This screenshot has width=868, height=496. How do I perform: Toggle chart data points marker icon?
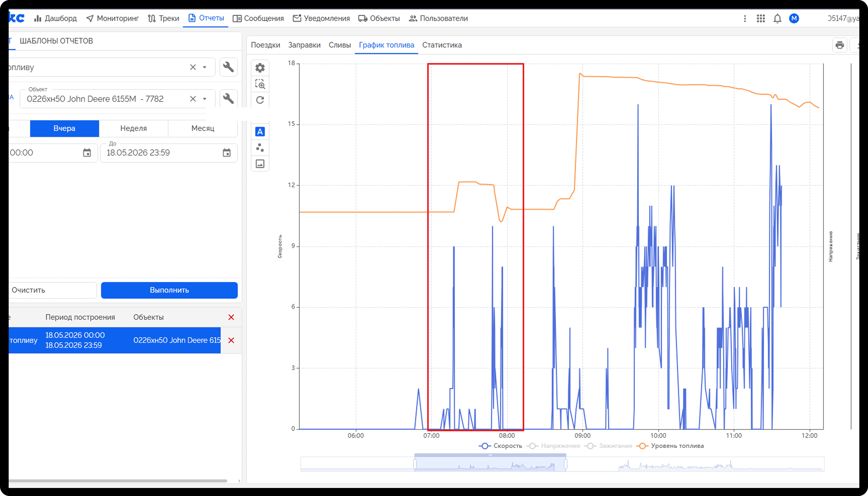pyautogui.click(x=260, y=148)
